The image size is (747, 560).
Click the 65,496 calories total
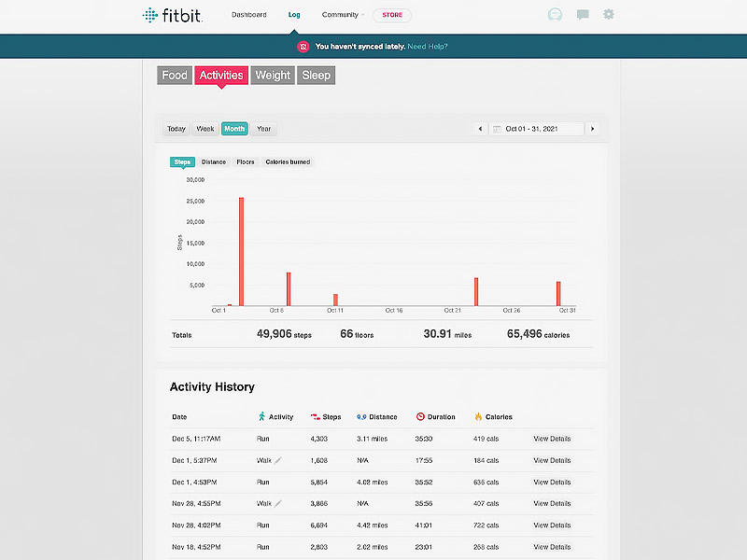(x=539, y=334)
